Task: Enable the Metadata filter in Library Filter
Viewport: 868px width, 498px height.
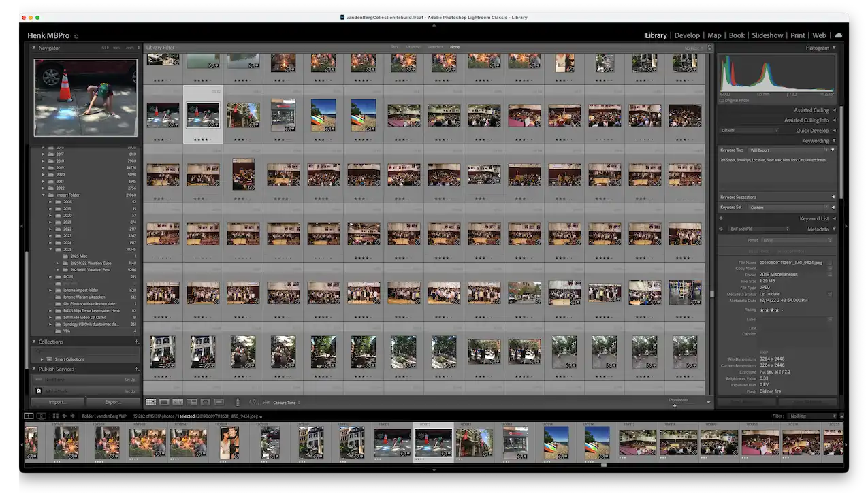Action: pos(435,47)
